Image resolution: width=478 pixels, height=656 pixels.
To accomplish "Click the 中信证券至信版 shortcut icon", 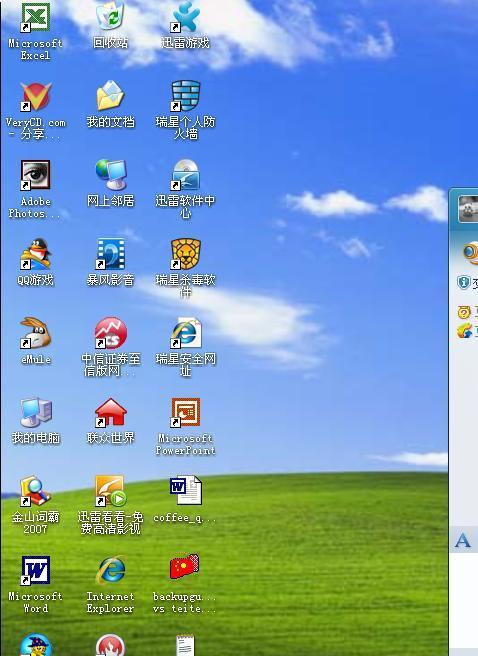I will click(111, 333).
